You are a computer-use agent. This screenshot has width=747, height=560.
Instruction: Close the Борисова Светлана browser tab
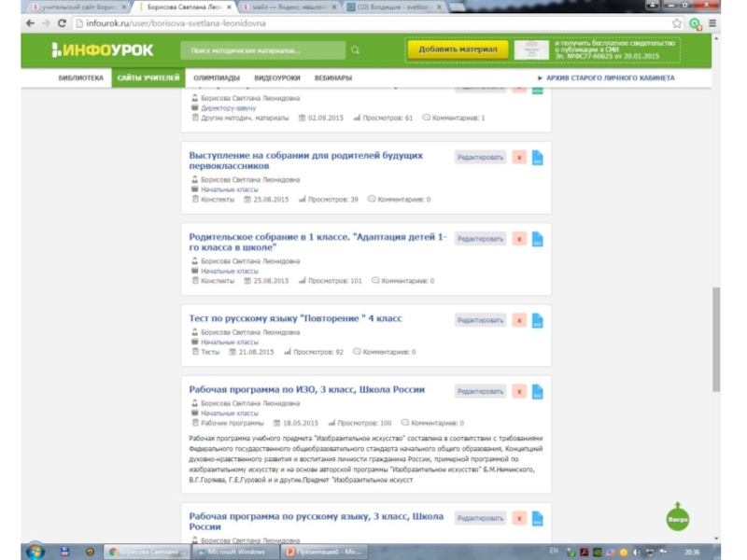pos(229,7)
